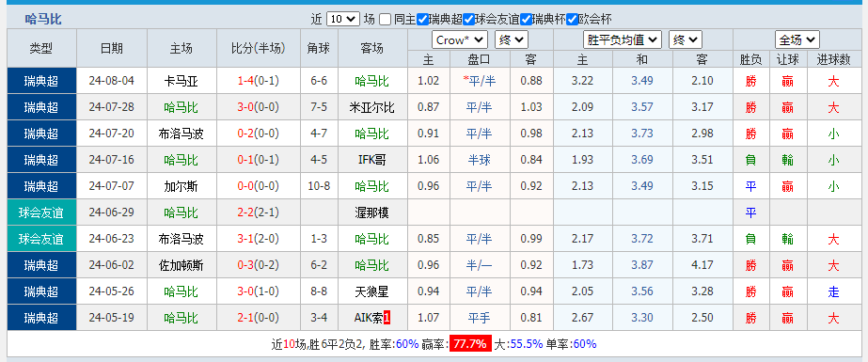
Task: Click the 比分(半场) column header
Action: [258, 48]
